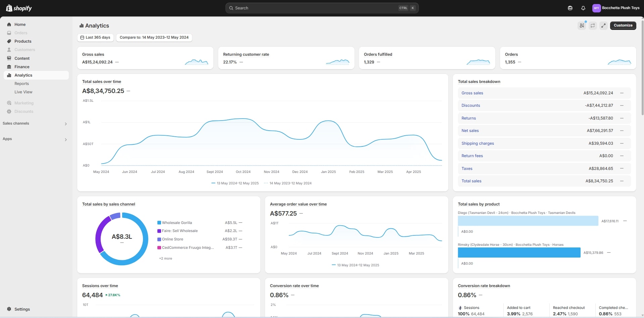644x318 pixels.
Task: Click the party popper what's new icon
Action: click(582, 26)
